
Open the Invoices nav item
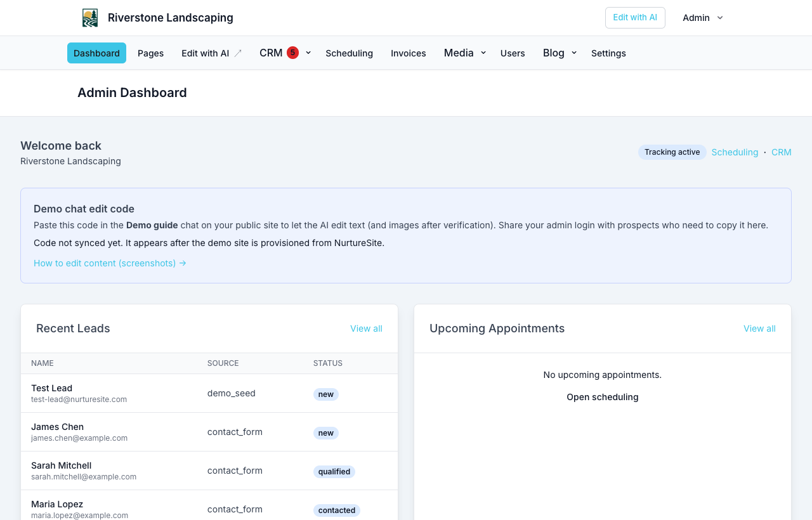tap(409, 53)
